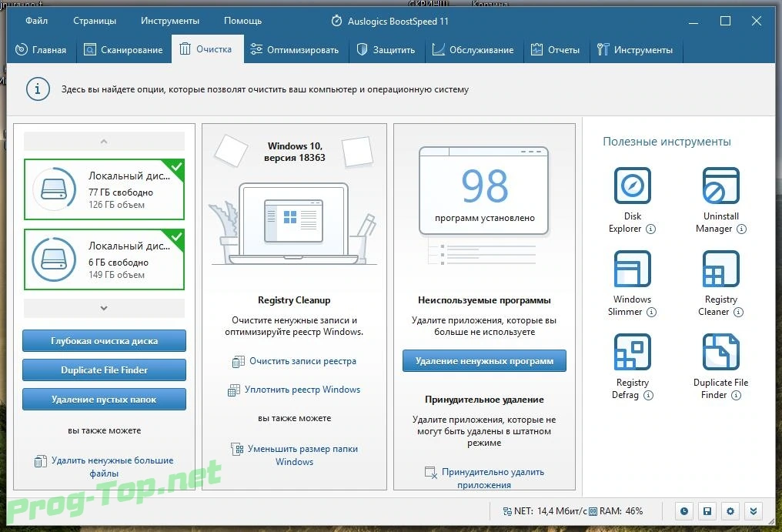Click Удаление ненужных программ button

[484, 361]
